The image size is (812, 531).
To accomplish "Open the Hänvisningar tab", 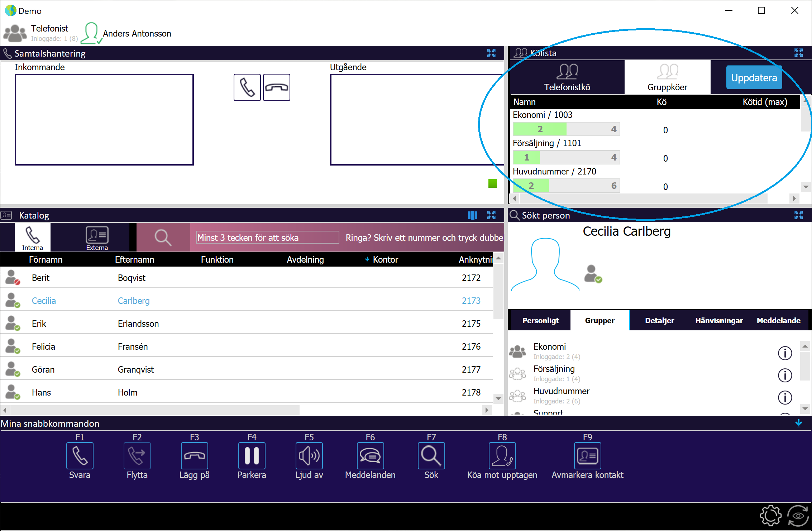I will point(719,320).
